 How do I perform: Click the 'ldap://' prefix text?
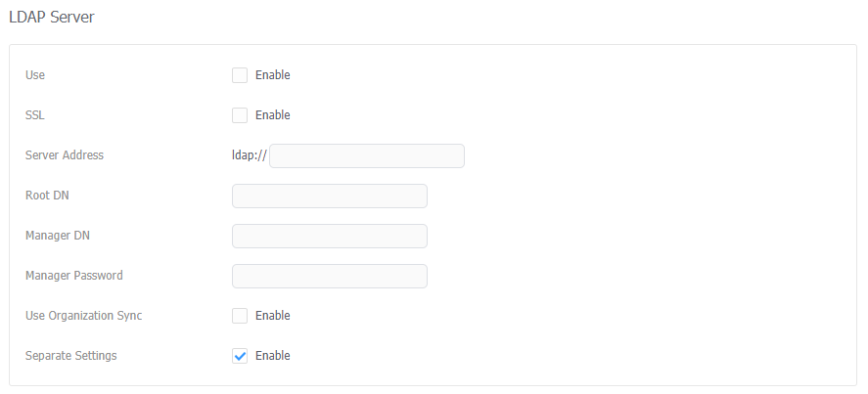250,155
